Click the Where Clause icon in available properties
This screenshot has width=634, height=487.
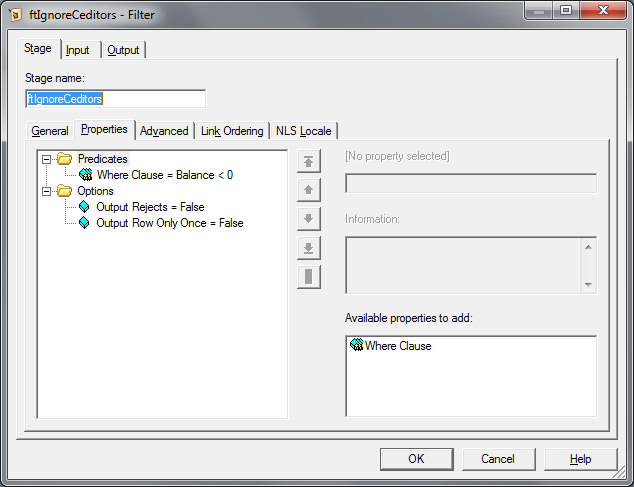point(356,346)
